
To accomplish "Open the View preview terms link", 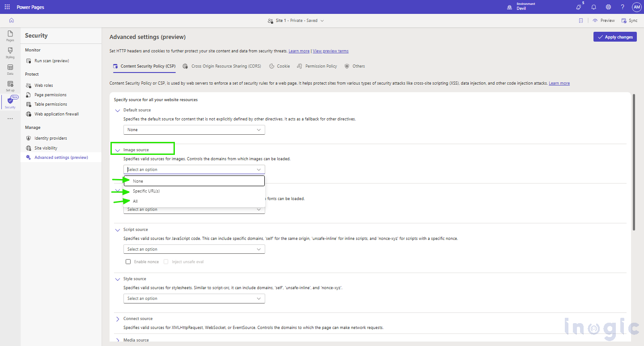I will [330, 51].
